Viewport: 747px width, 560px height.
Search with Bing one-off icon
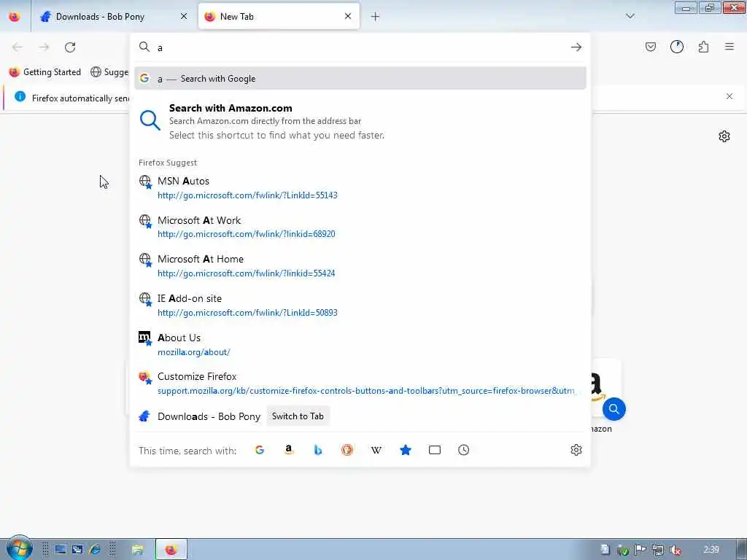pos(318,450)
